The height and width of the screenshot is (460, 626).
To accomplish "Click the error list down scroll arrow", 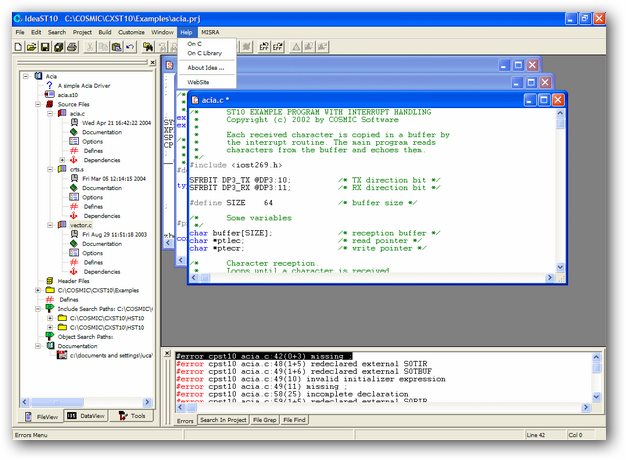I will click(x=596, y=397).
